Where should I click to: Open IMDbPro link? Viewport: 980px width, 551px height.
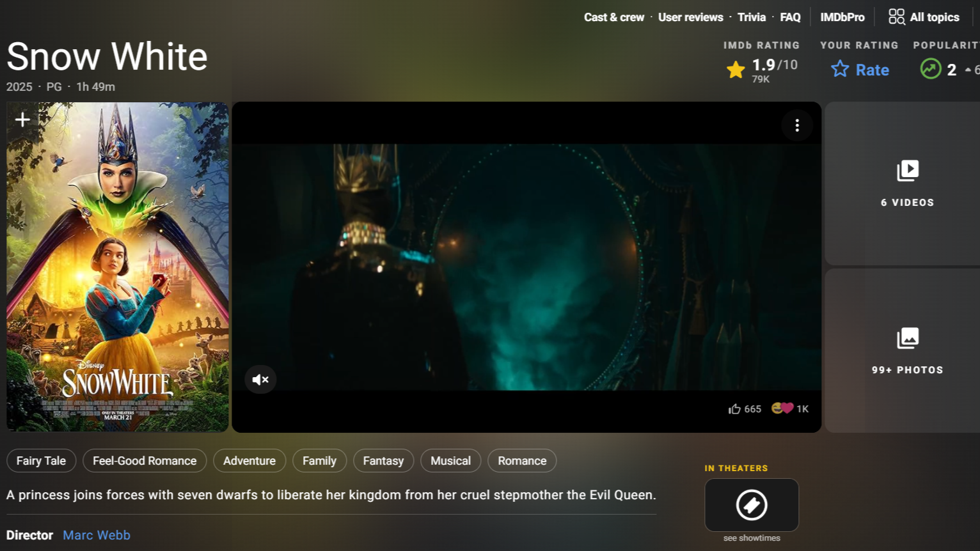tap(842, 17)
